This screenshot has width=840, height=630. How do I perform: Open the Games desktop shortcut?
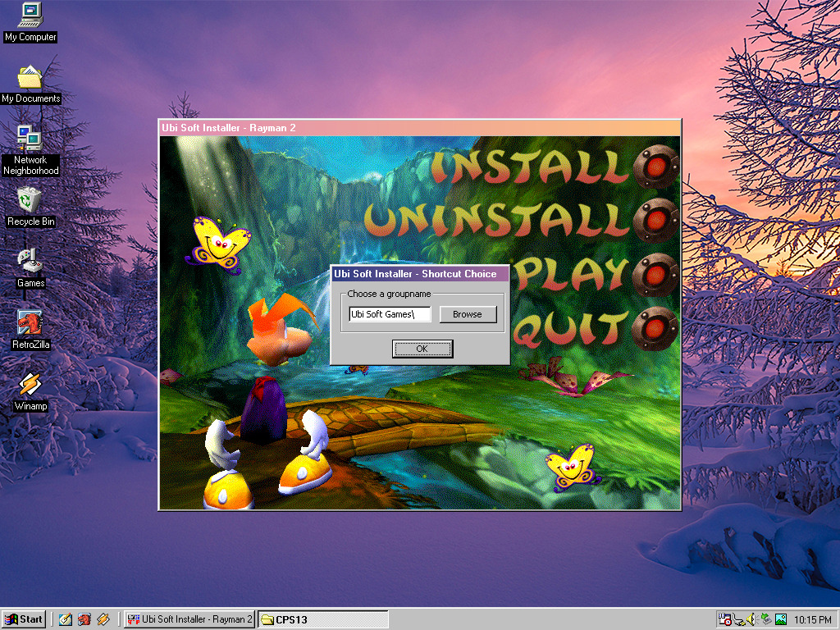pyautogui.click(x=30, y=268)
